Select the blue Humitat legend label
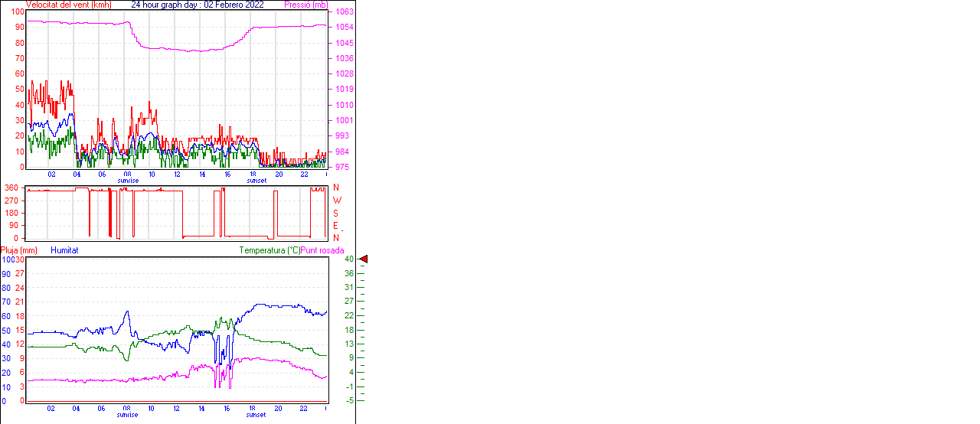Image resolution: width=980 pixels, height=424 pixels. [x=64, y=250]
